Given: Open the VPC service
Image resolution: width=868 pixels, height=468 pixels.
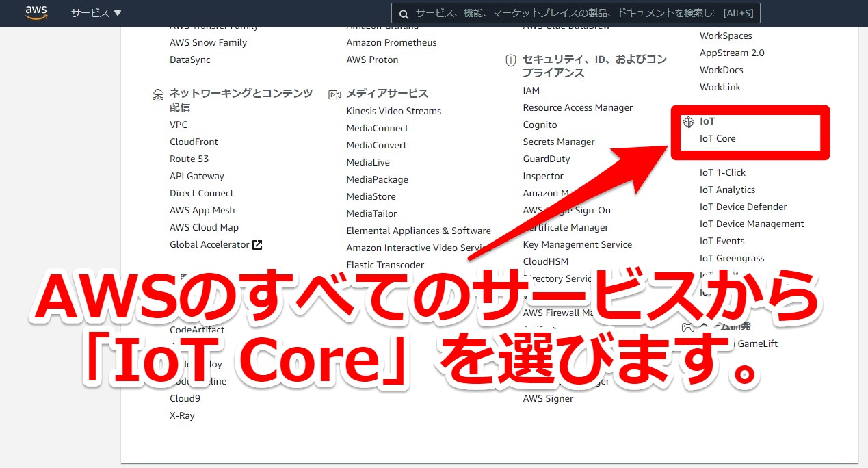Looking at the screenshot, I should tap(178, 125).
